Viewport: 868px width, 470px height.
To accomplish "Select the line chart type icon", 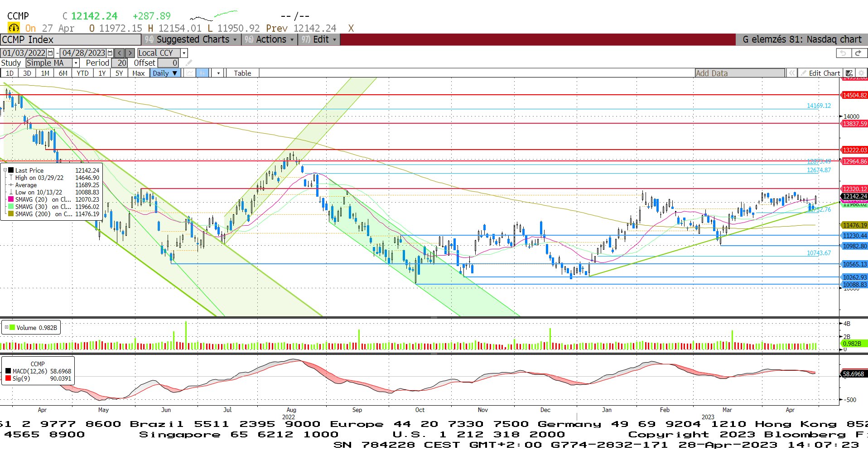I will (x=190, y=73).
